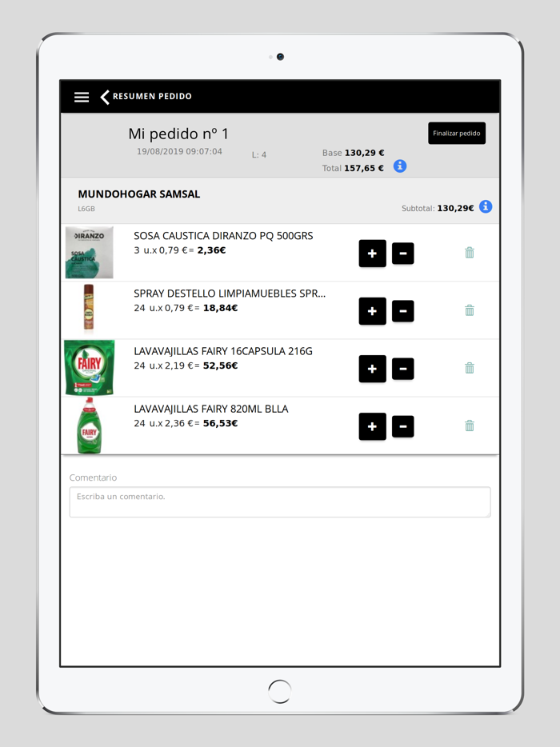The image size is (560, 747).
Task: Increase Lavavajillas Fairy 16Capsula quantity
Action: (x=372, y=369)
